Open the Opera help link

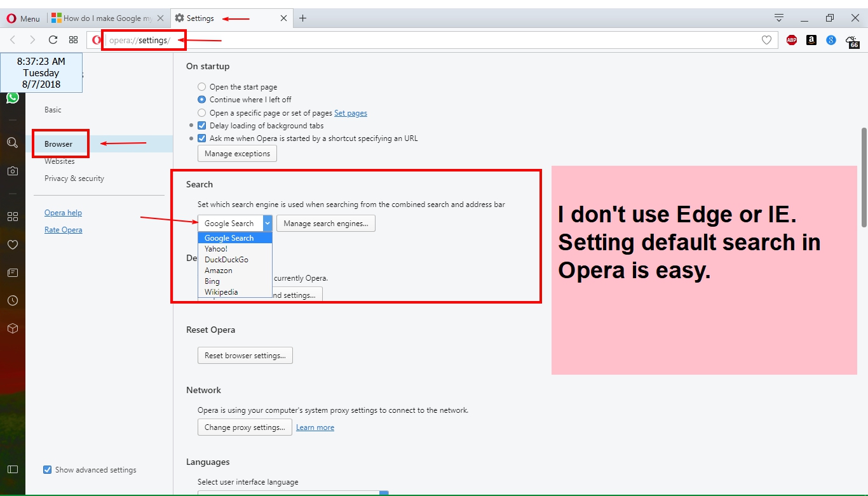click(63, 213)
